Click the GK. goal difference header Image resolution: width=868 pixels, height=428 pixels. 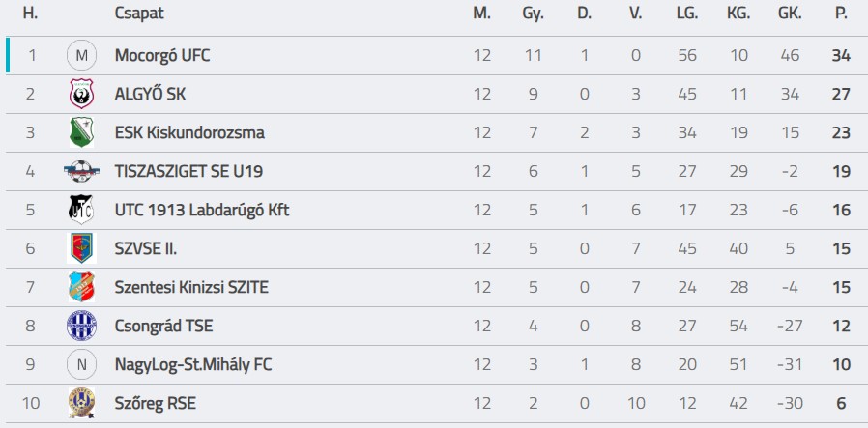[790, 14]
